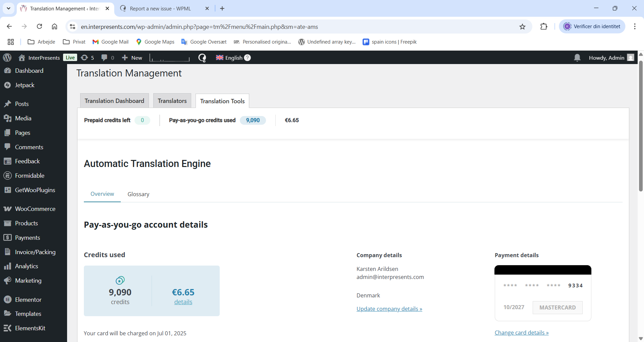
Task: Go back in browser history
Action: pos(9,26)
